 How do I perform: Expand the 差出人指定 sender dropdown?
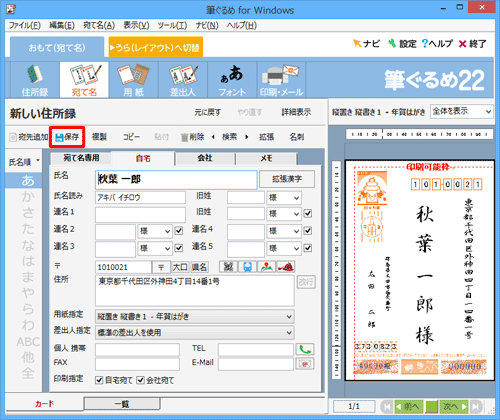tap(195, 332)
